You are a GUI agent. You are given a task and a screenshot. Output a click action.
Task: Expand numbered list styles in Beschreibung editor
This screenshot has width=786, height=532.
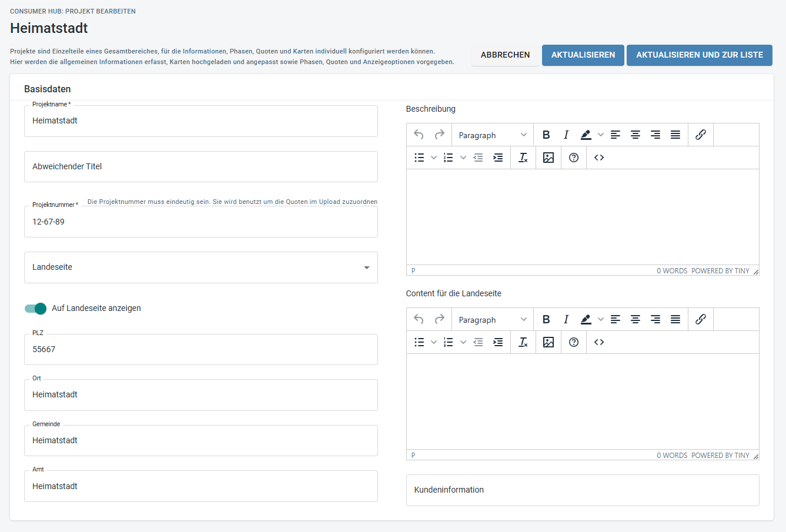click(463, 158)
